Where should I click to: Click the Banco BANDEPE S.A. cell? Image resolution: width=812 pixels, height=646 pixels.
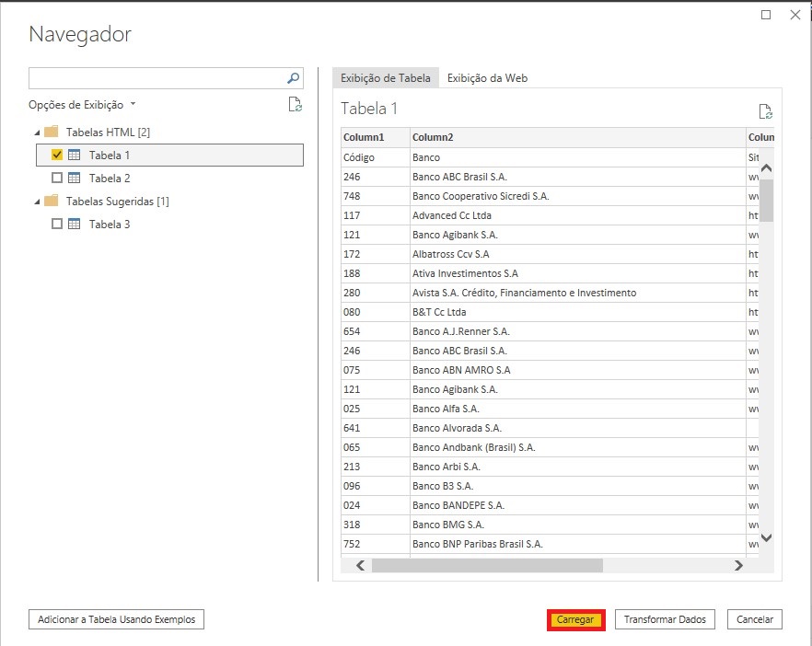(578, 505)
